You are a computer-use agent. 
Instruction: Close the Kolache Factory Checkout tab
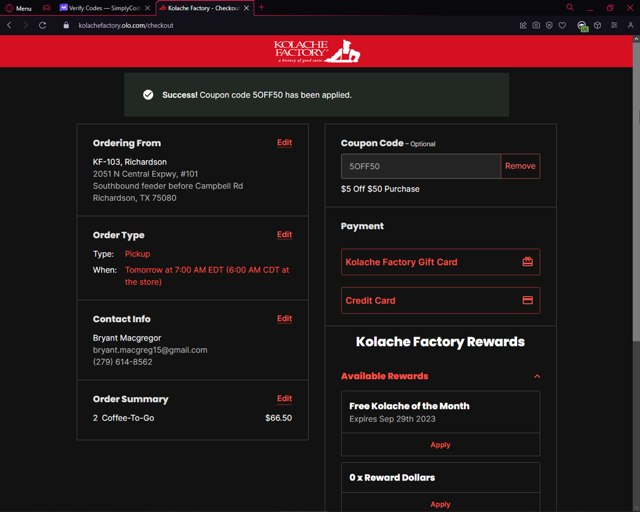click(247, 8)
